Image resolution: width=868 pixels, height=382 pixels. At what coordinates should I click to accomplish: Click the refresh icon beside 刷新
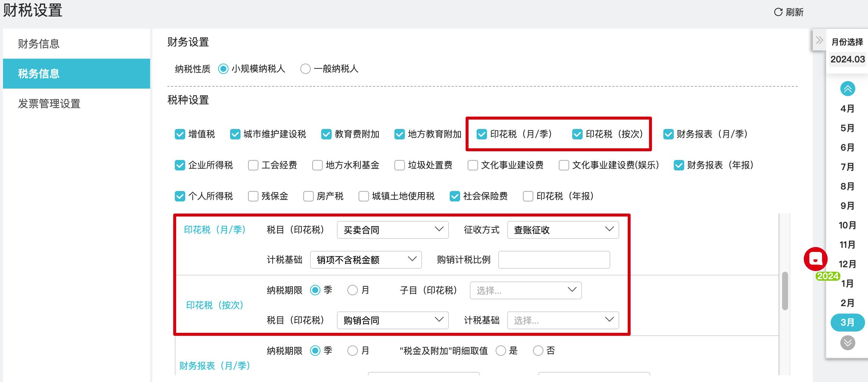778,12
